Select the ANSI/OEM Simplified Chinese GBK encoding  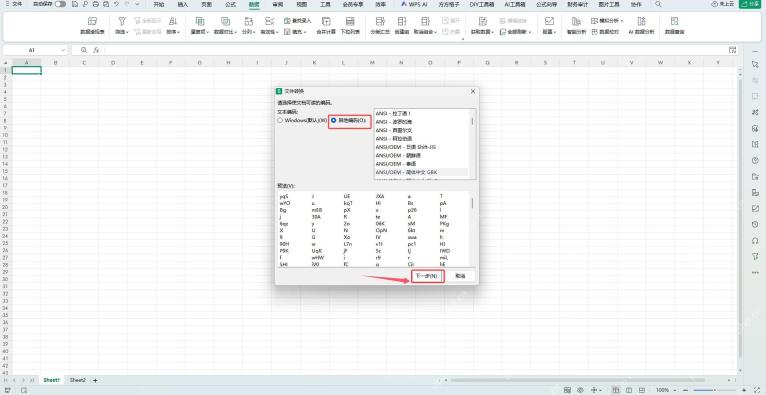coord(421,172)
